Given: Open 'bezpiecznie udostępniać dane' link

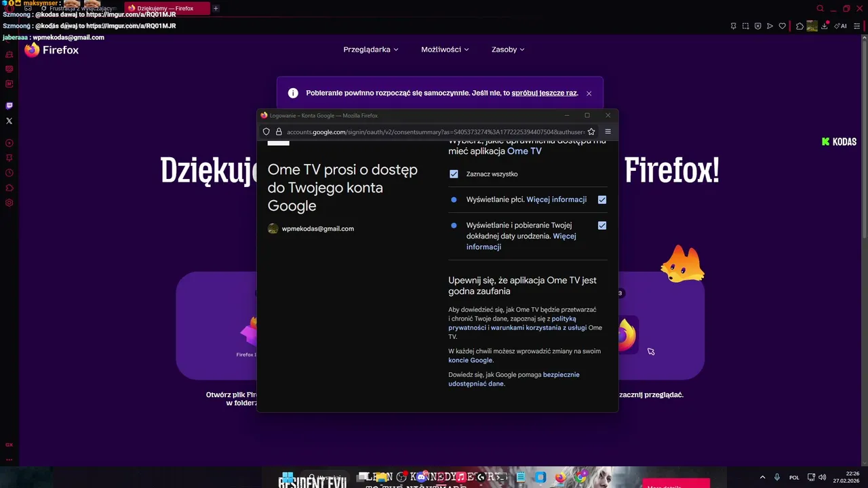Looking at the screenshot, I should (514, 379).
